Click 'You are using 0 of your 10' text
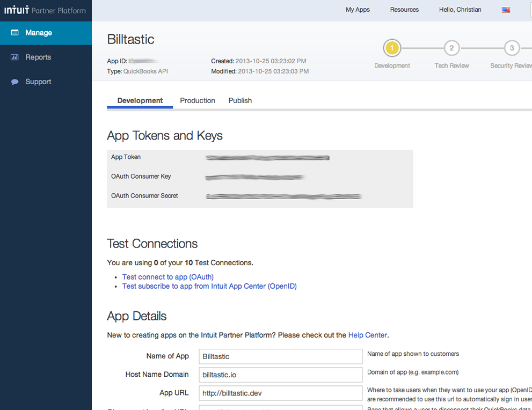 [x=180, y=263]
